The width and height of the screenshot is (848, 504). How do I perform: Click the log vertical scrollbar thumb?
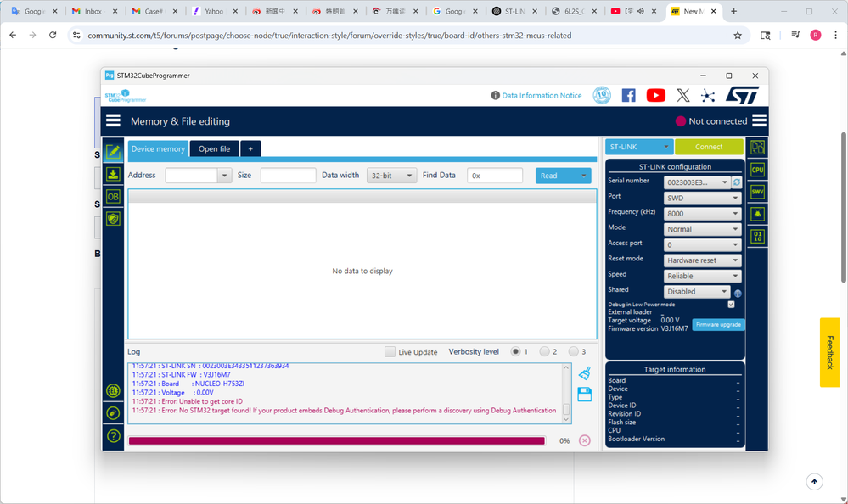[566, 408]
